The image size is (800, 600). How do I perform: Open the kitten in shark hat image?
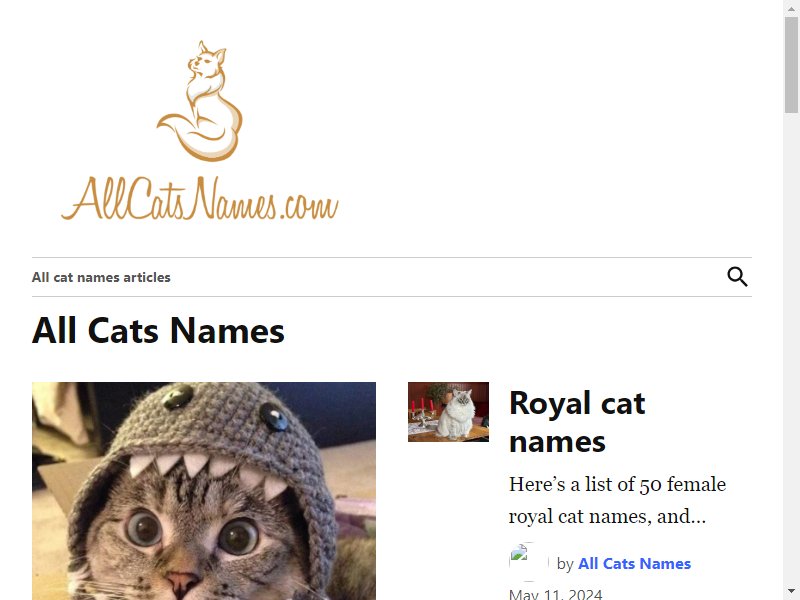pyautogui.click(x=204, y=491)
